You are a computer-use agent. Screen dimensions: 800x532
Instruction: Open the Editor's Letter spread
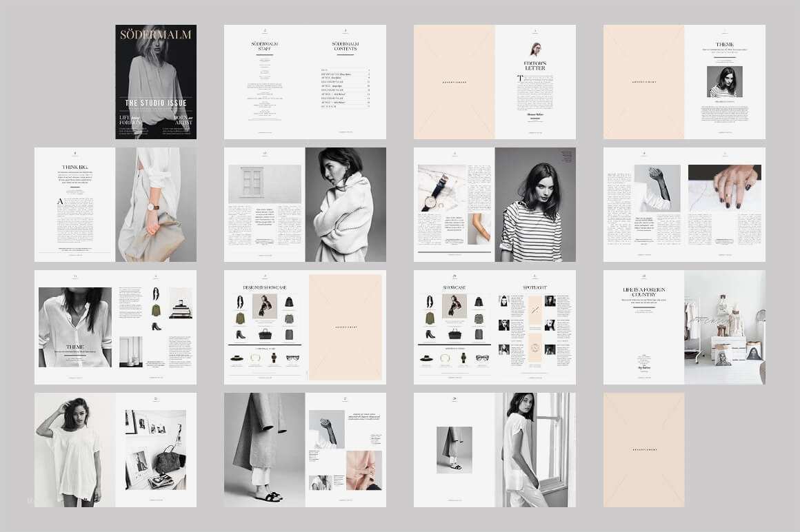point(534,81)
